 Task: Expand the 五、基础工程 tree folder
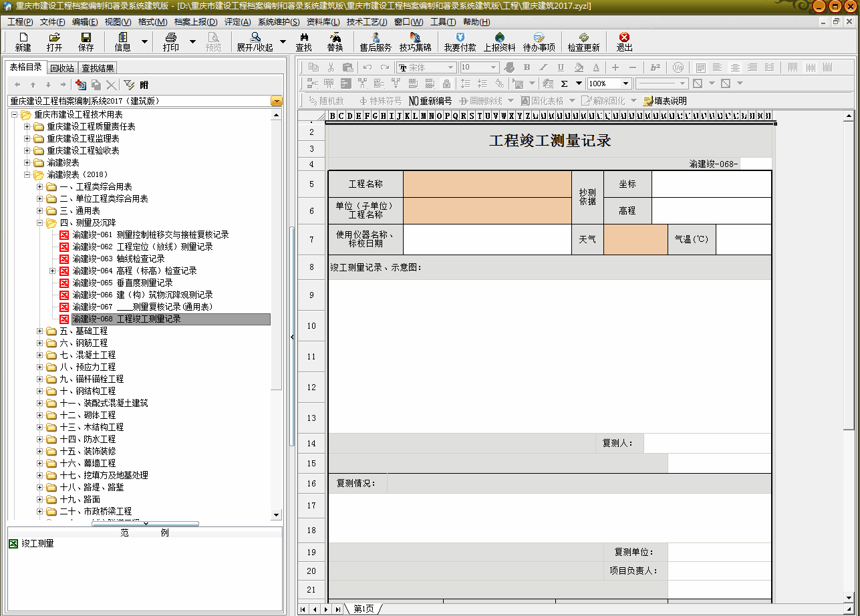(x=40, y=331)
